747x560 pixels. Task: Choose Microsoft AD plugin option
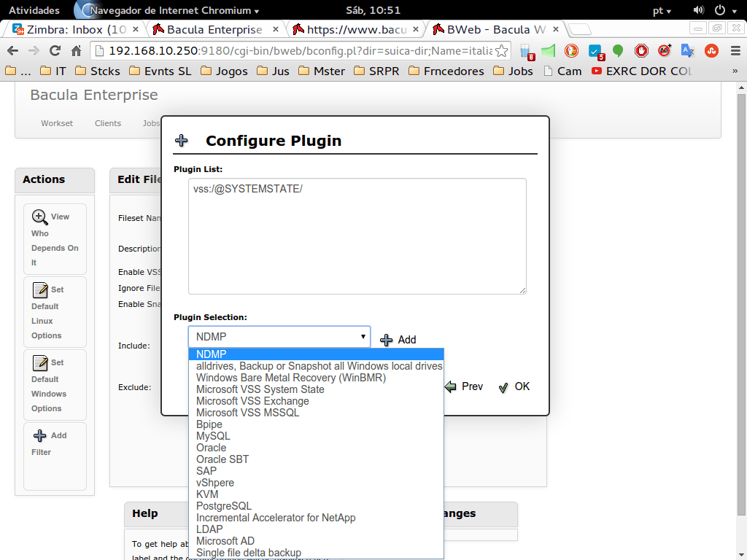pyautogui.click(x=317, y=541)
